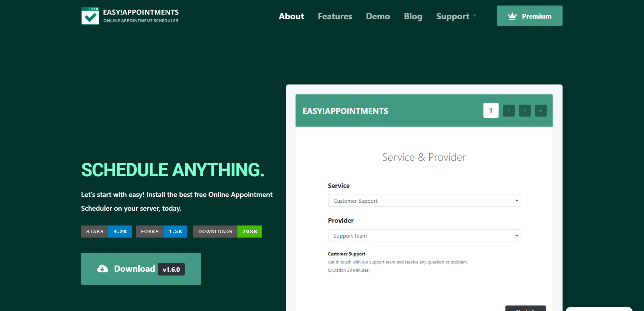Click the EASY!APPOINTMENTS site title text
Viewport: 644px width, 311px height.
(141, 12)
